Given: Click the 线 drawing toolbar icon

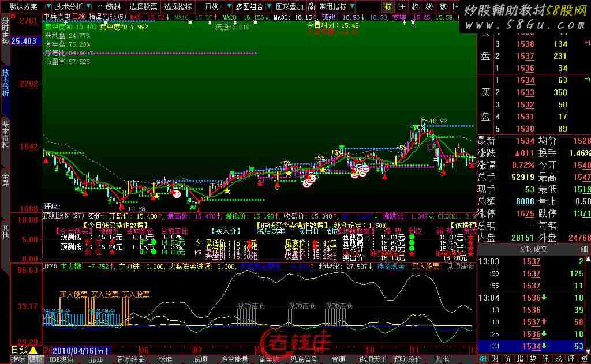Looking at the screenshot, I should pyautogui.click(x=429, y=6).
